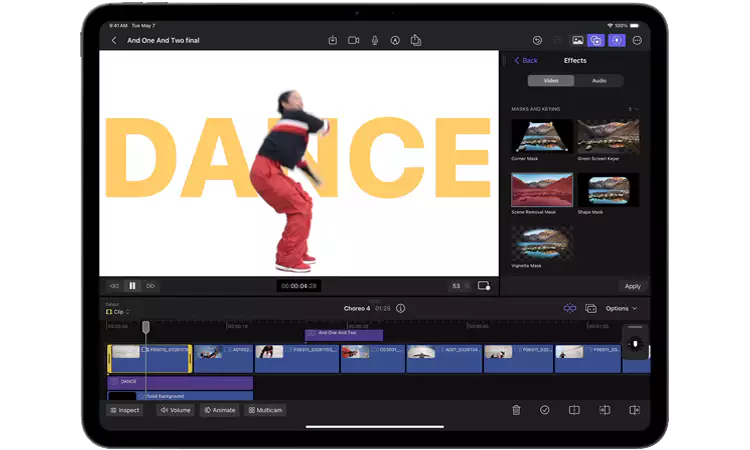Open the Clip selection mode dropdown
Screen dimensions: 750x450
tap(118, 312)
